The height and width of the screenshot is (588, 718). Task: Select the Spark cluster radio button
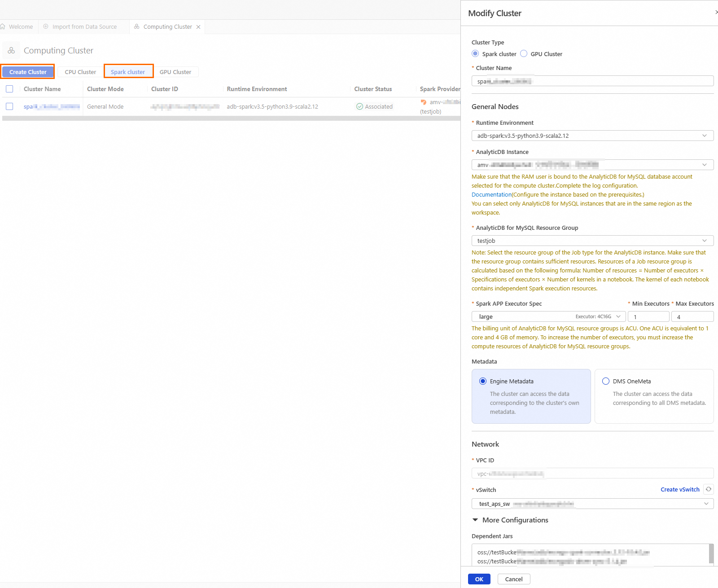(475, 54)
